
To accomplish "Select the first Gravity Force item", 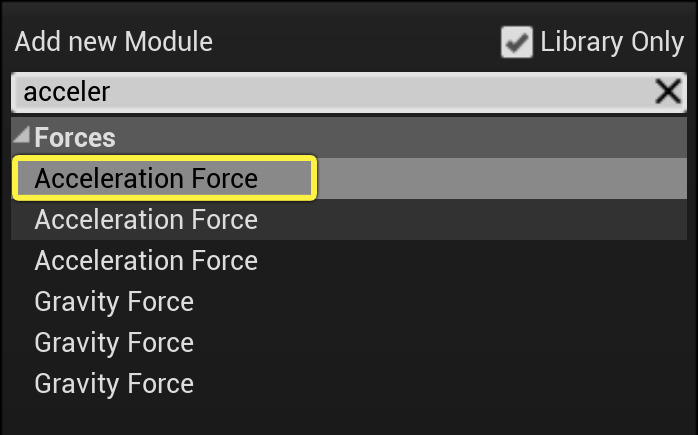I will click(114, 302).
